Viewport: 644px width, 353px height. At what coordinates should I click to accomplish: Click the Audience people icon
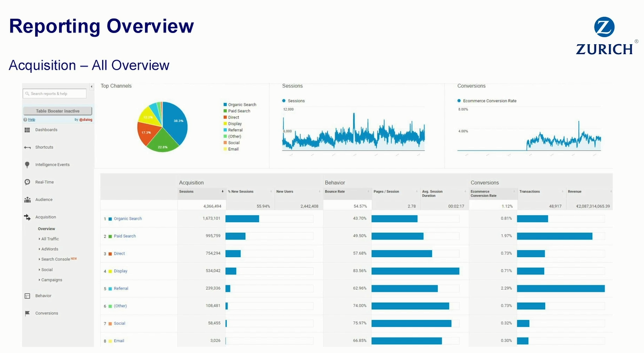27,200
